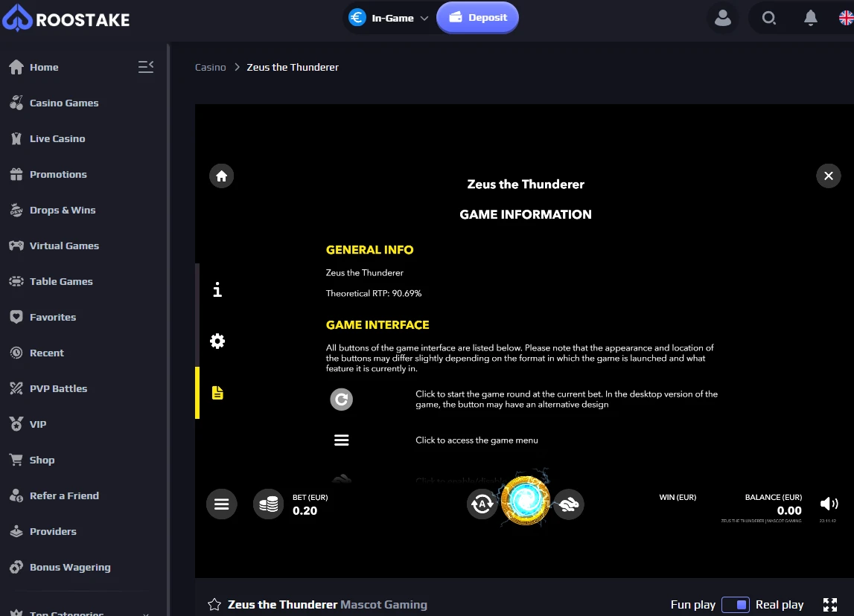Click the PVP Battles swords icon

click(16, 388)
